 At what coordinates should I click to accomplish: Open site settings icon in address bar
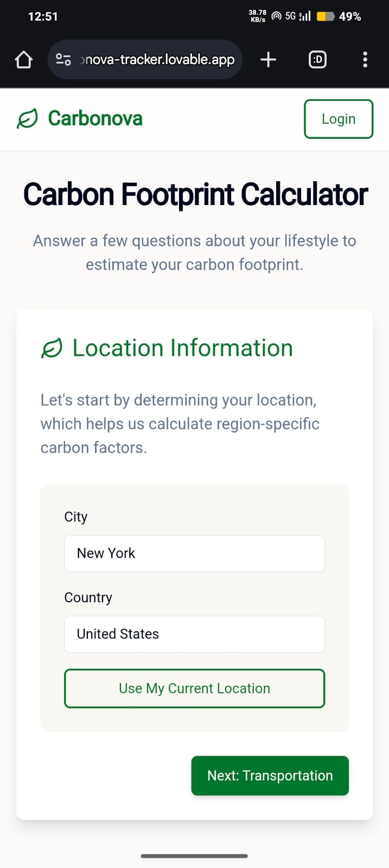[x=63, y=60]
